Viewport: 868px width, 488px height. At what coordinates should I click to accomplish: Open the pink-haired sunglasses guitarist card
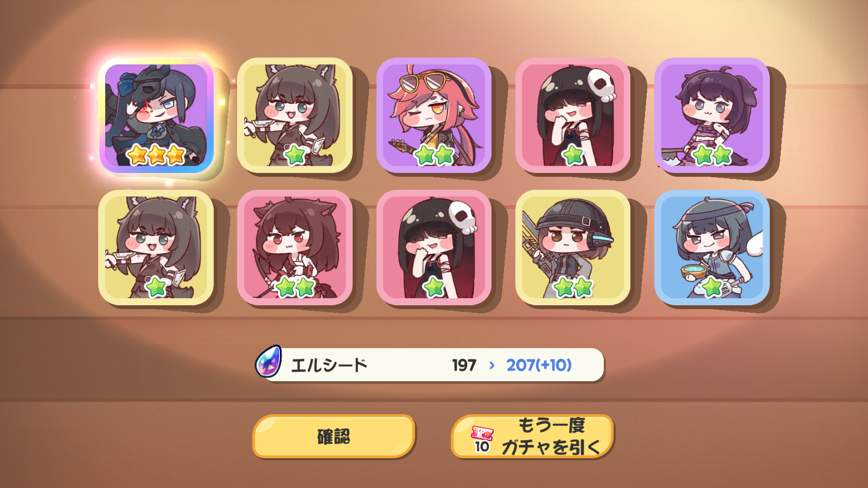point(434,115)
